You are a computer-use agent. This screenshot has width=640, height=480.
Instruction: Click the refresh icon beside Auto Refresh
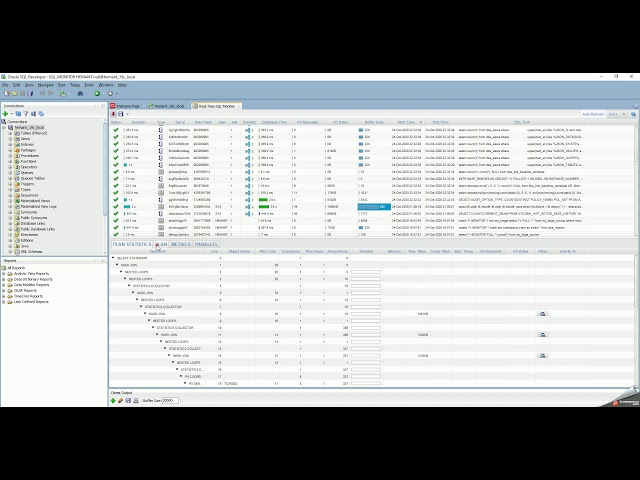click(633, 114)
